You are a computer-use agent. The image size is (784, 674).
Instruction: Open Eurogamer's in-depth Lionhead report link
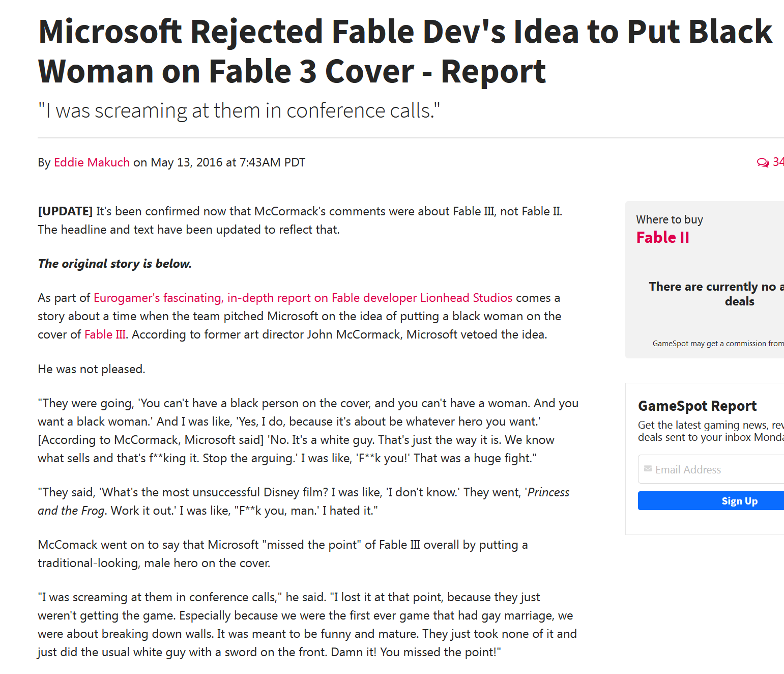(303, 298)
